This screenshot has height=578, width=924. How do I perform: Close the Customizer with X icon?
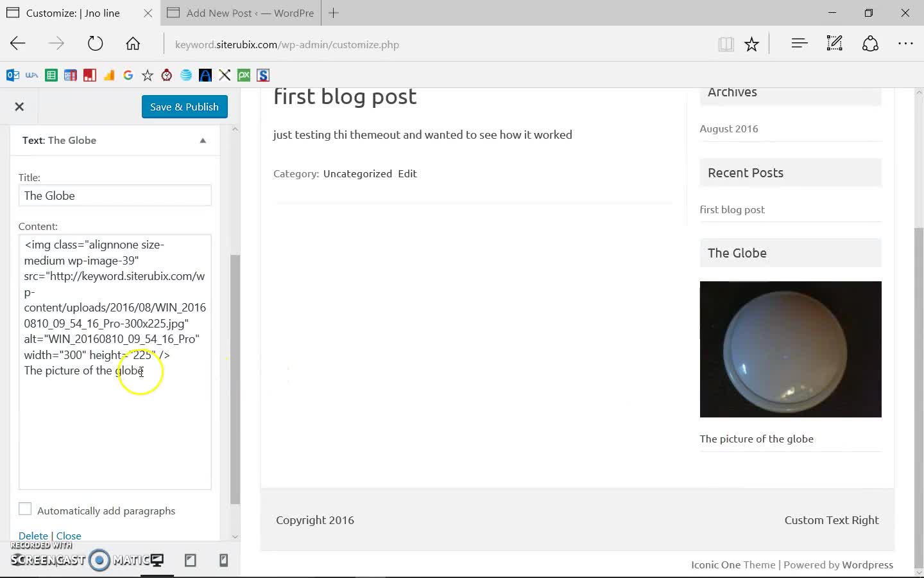point(19,107)
